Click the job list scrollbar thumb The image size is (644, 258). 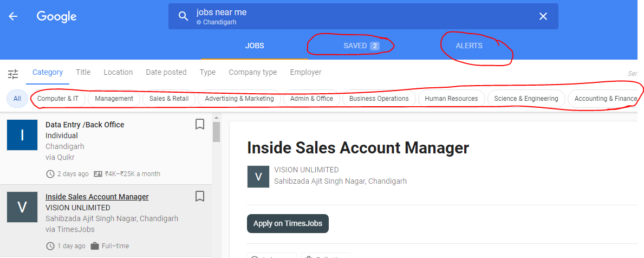click(x=216, y=132)
